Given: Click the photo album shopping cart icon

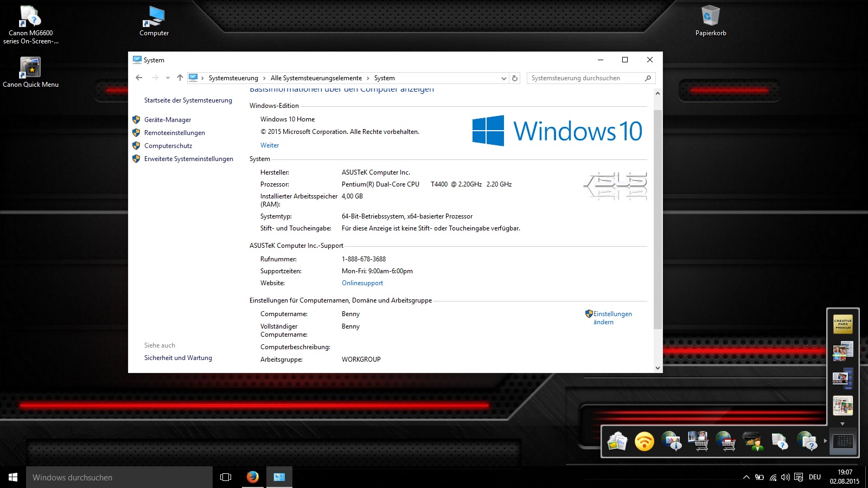Looking at the screenshot, I should tap(699, 441).
